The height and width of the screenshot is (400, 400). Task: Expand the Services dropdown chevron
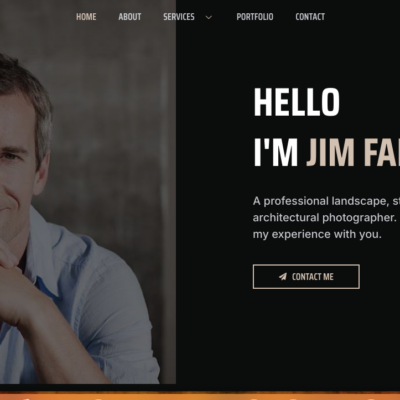tap(209, 17)
